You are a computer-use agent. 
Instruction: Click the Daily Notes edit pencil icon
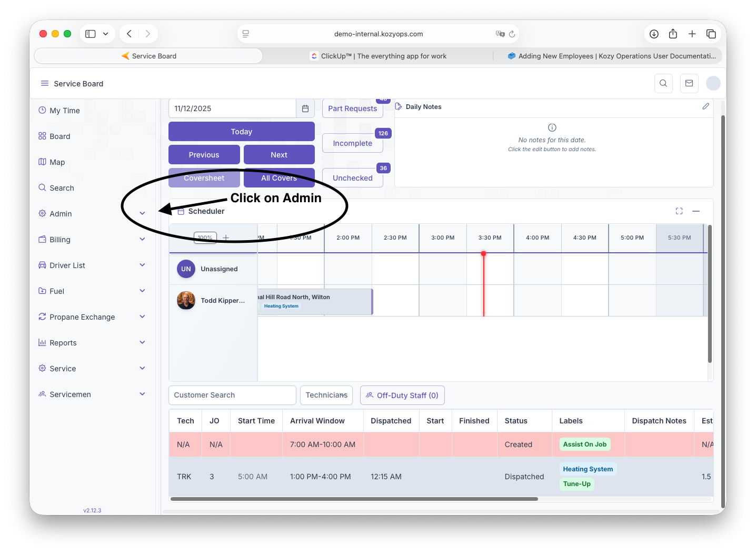pyautogui.click(x=705, y=106)
